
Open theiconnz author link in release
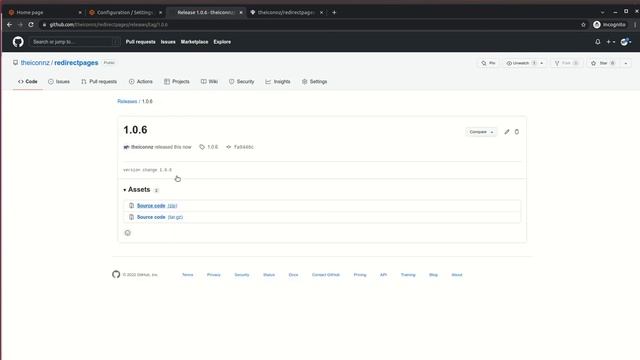142,147
